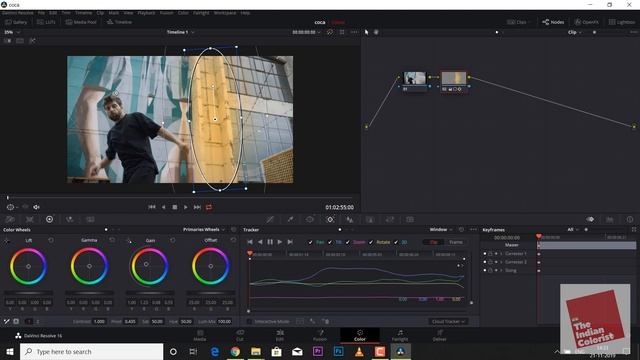Open the Information palette icon
Image resolution: width=640 pixels, height=360 pixels.
click(630, 220)
